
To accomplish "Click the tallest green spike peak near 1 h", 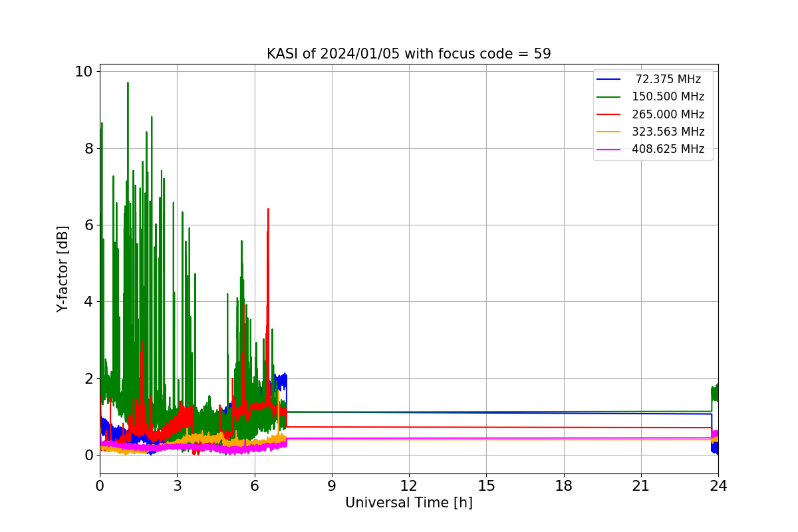I will coord(128,83).
